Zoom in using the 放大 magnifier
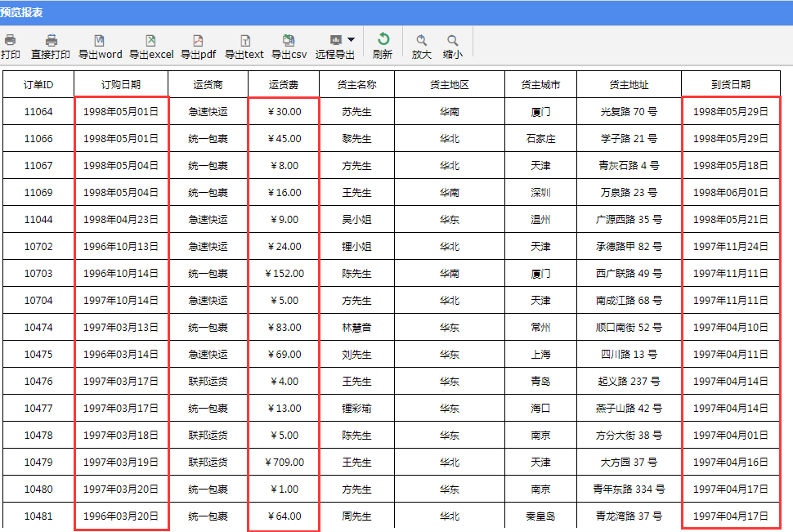 point(421,40)
